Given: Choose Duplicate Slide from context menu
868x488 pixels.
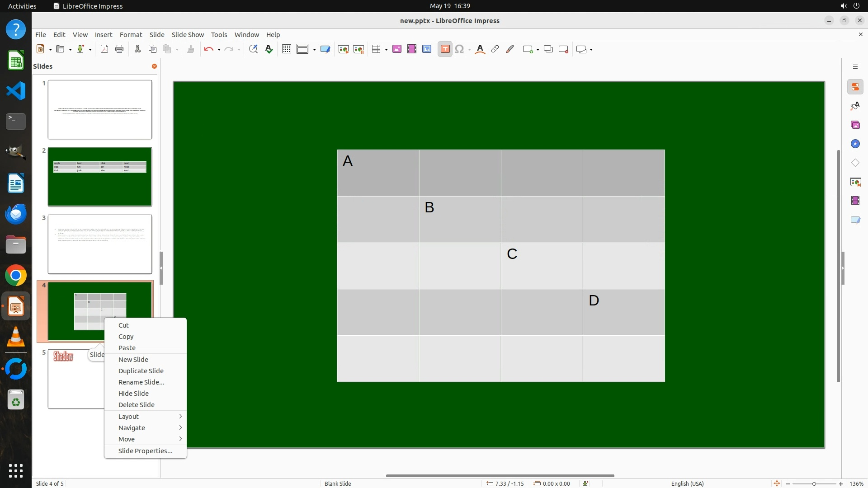Looking at the screenshot, I should 141,371.
